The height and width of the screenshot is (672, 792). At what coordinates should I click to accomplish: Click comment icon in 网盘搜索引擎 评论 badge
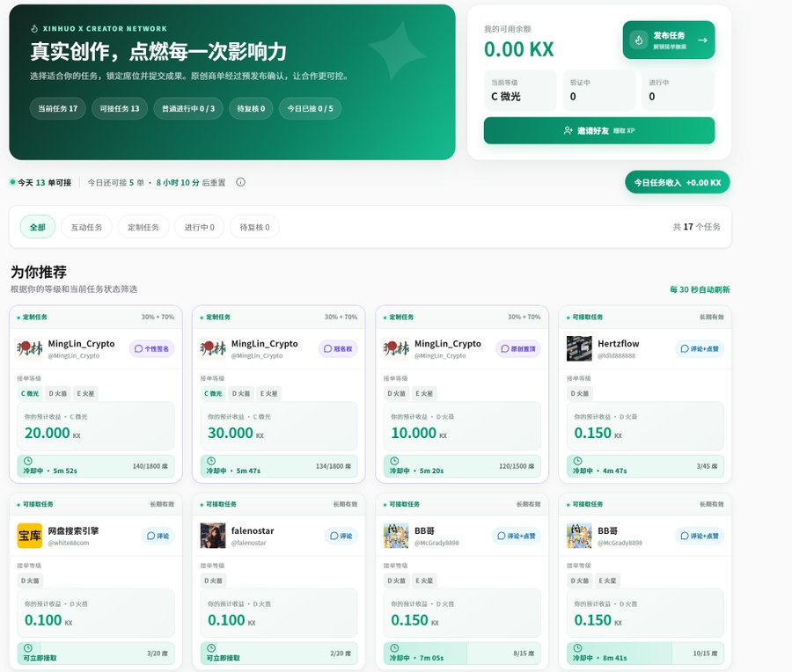click(x=151, y=536)
